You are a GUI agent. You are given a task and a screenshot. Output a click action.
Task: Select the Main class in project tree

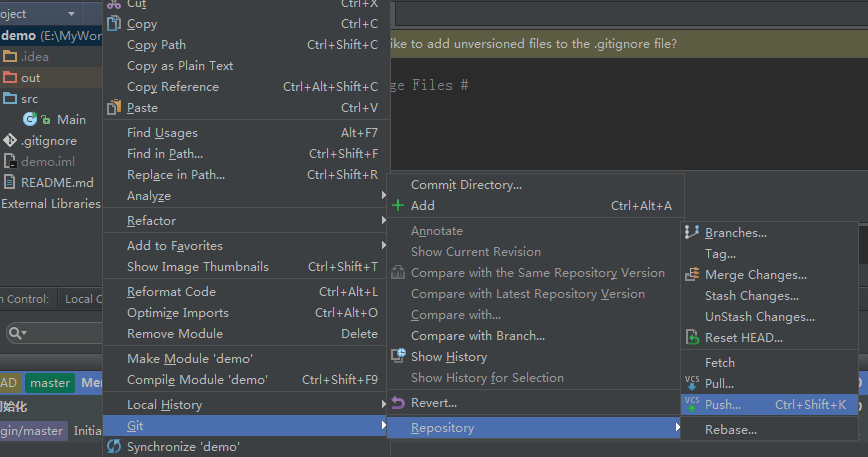(x=71, y=120)
